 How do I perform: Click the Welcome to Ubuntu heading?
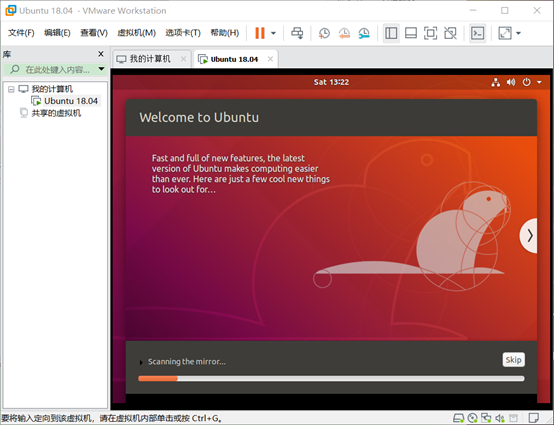coord(199,117)
